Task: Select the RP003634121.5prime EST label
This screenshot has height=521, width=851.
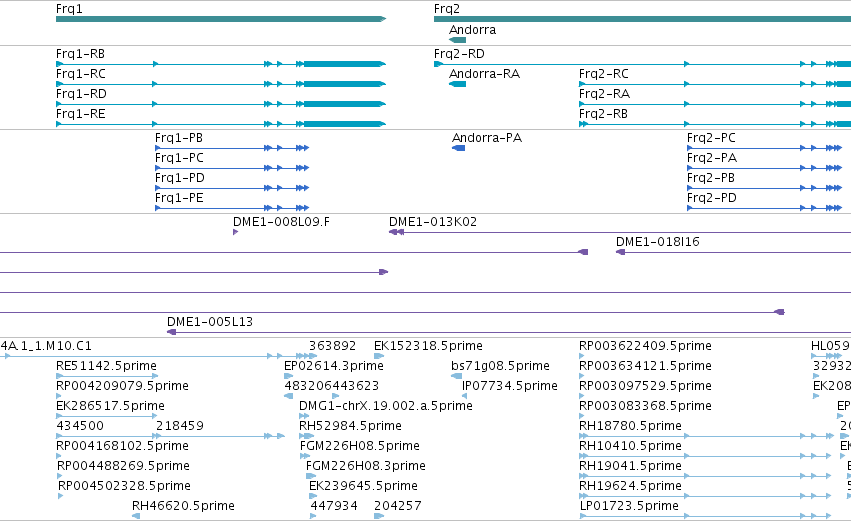Action: [x=645, y=366]
